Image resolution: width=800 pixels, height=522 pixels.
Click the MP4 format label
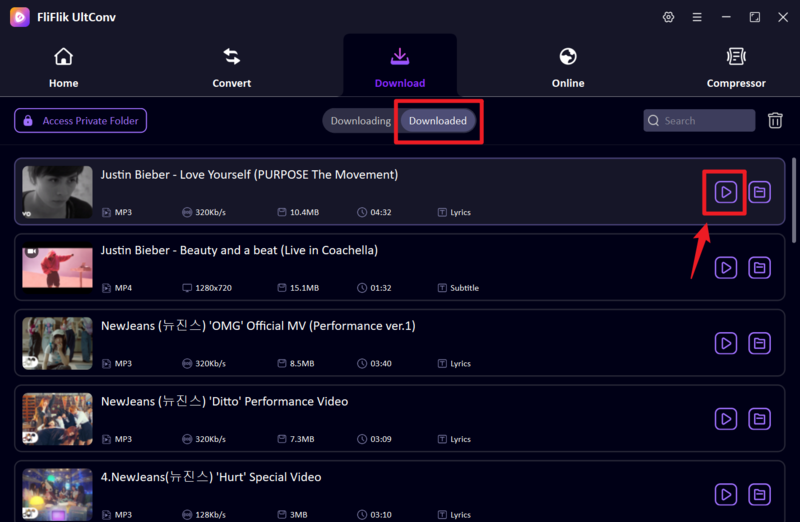(x=123, y=288)
